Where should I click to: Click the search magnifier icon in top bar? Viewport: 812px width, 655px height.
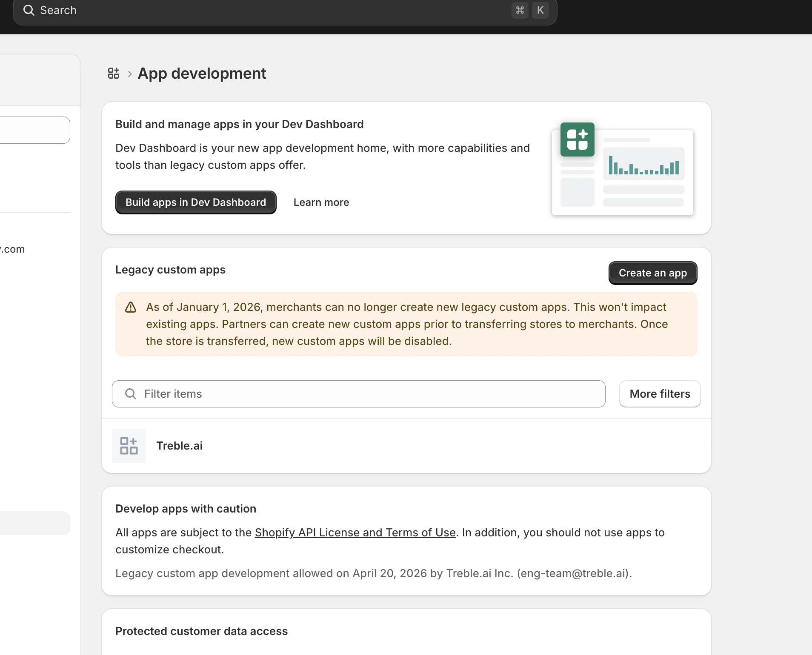29,10
